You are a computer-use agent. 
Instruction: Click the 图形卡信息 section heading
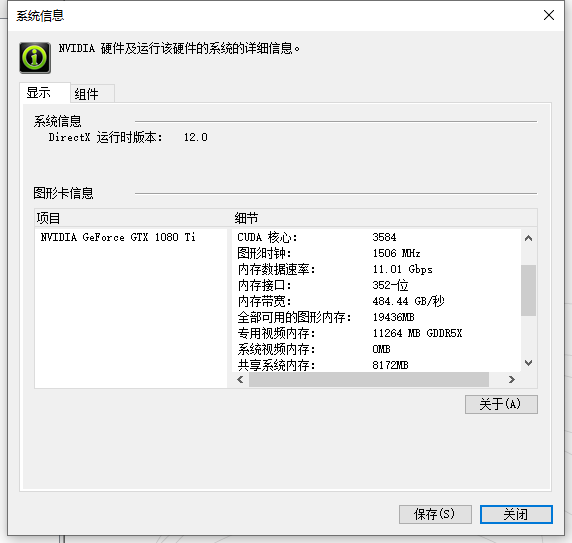click(x=63, y=193)
